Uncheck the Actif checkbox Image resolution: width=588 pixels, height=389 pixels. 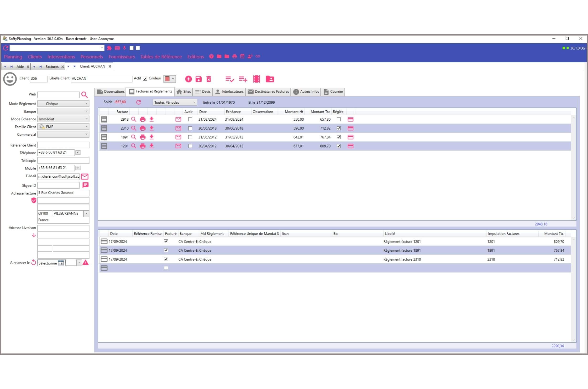pyautogui.click(x=145, y=79)
